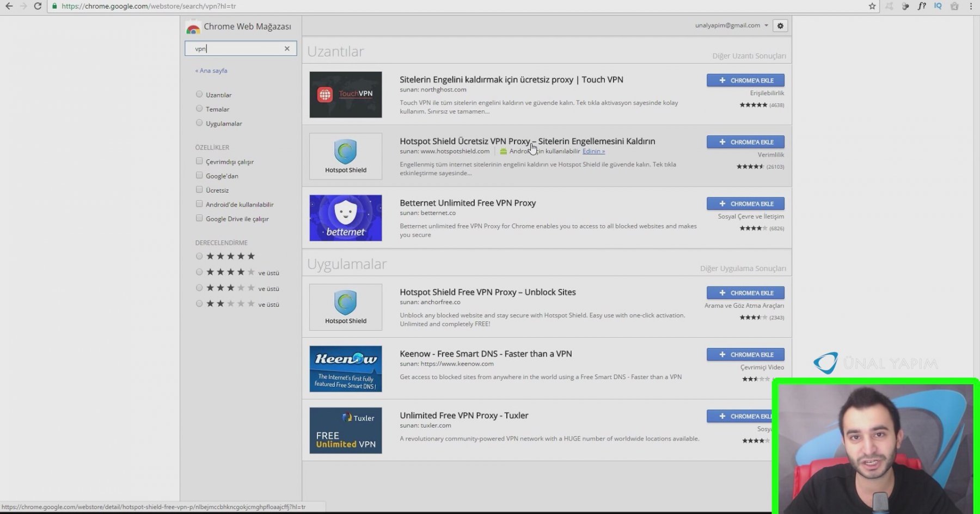This screenshot has height=514, width=980.
Task: Open the Touch VPN thumbnail
Action: coord(346,95)
